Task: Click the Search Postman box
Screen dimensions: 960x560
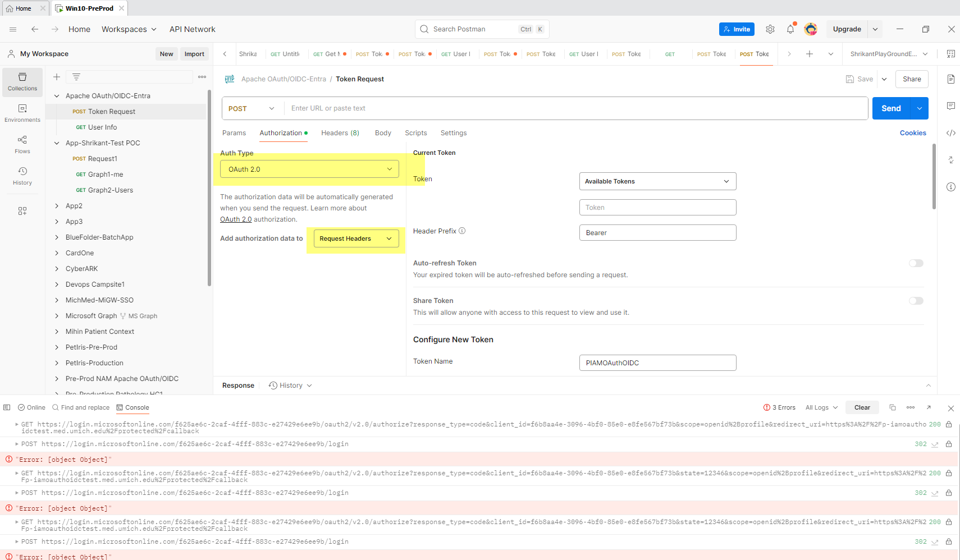Action: pyautogui.click(x=482, y=29)
